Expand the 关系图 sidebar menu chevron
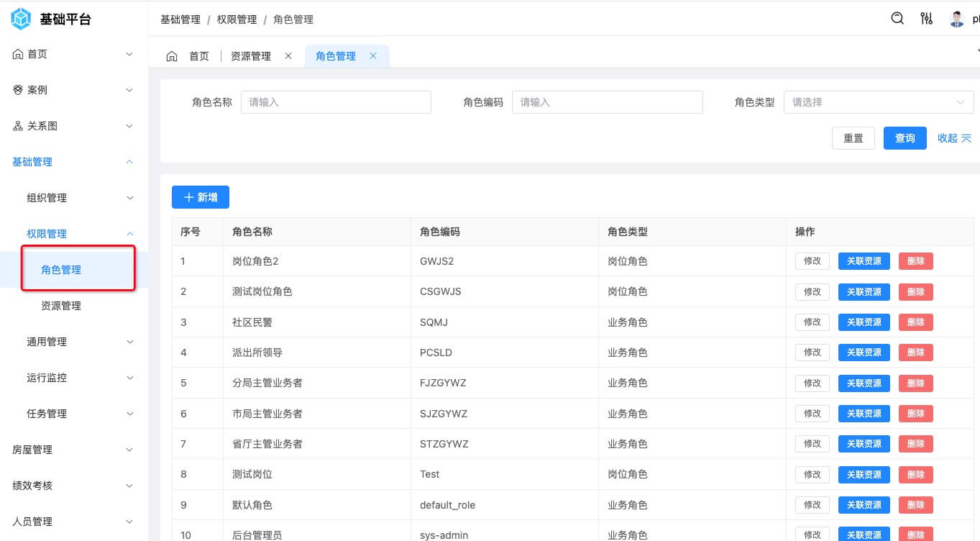This screenshot has height=541, width=980. [129, 126]
